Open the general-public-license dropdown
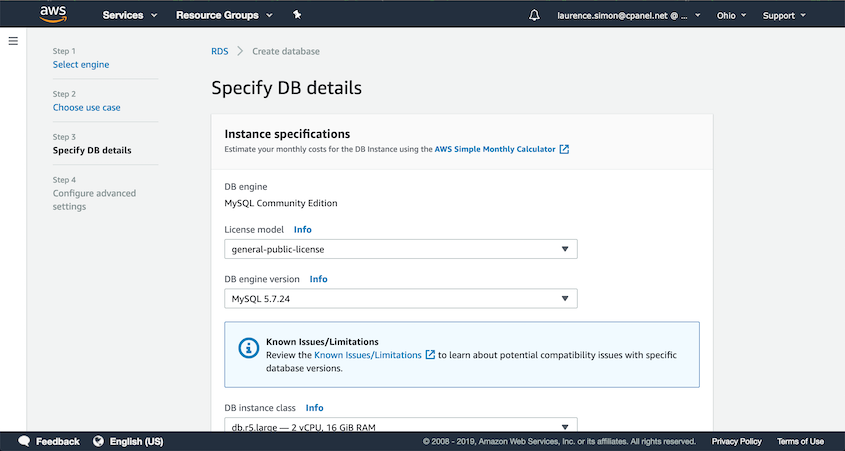This screenshot has height=451, width=845. [401, 249]
